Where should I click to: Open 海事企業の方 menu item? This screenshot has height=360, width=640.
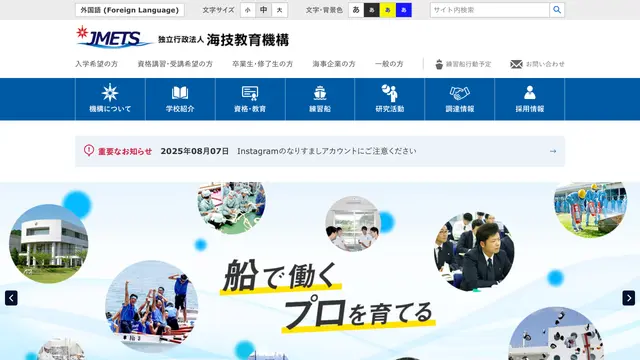click(x=334, y=64)
